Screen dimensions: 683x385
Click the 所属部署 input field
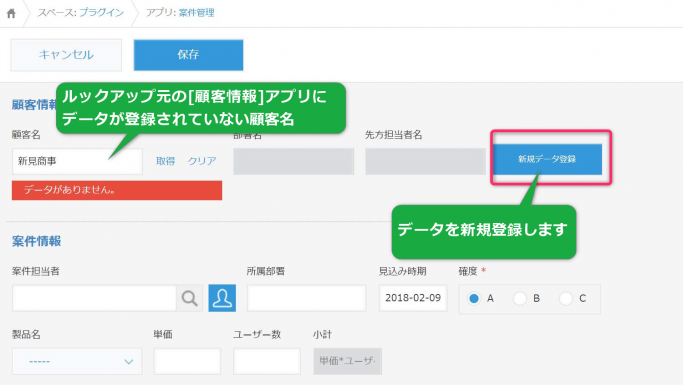pos(307,298)
